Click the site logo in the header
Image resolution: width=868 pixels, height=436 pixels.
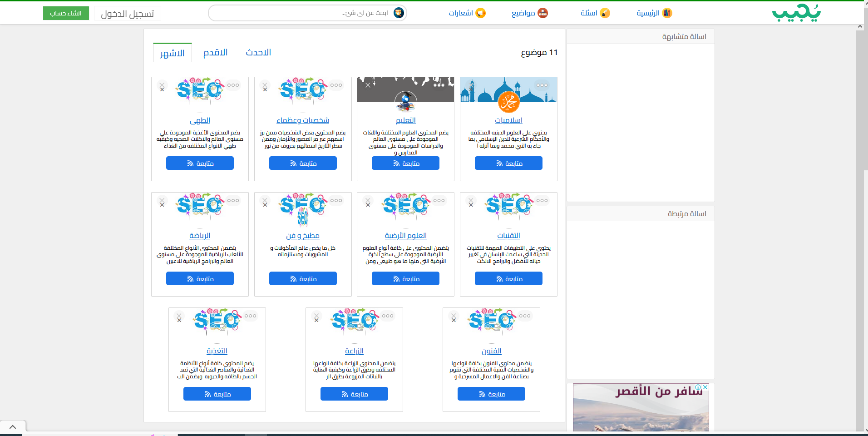click(x=796, y=13)
